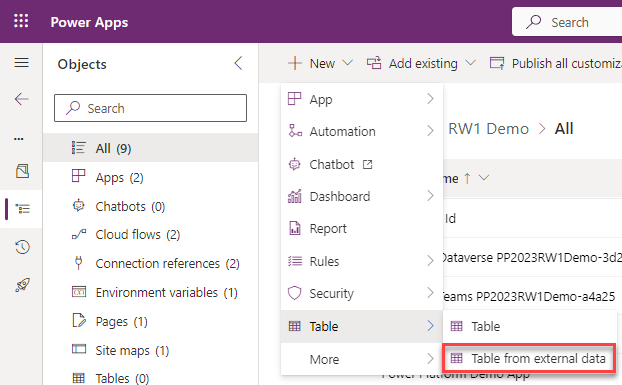The image size is (622, 385).
Task: Collapse the Objects pane with chevron
Action: click(x=238, y=63)
